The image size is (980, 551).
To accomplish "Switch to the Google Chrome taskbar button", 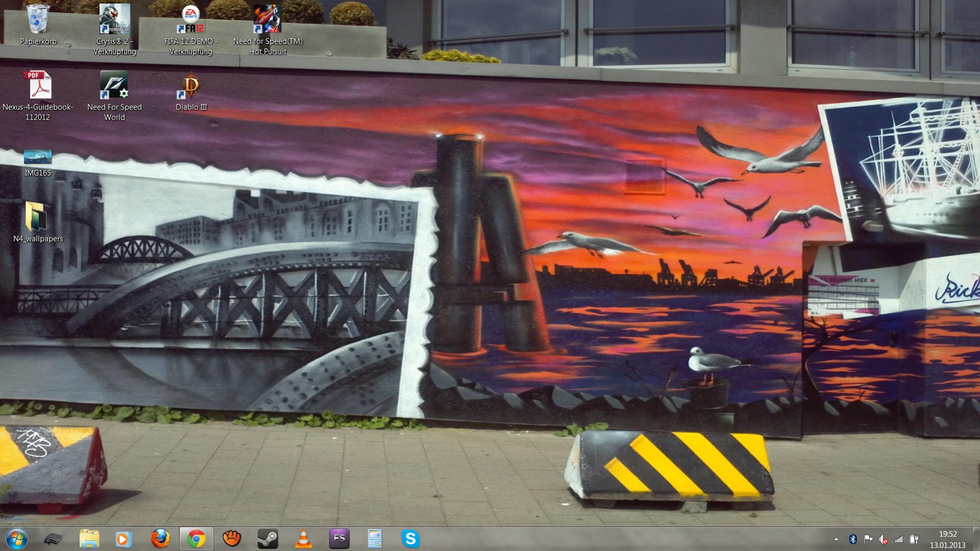I will 196,539.
